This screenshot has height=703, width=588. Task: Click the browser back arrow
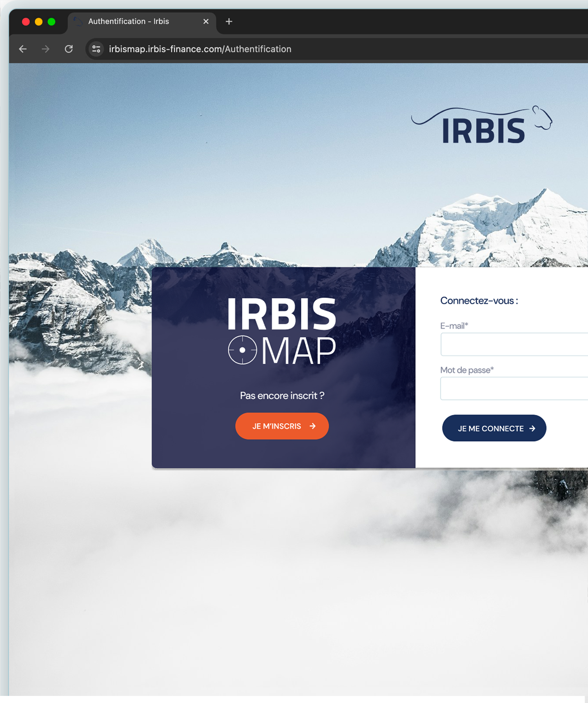23,49
